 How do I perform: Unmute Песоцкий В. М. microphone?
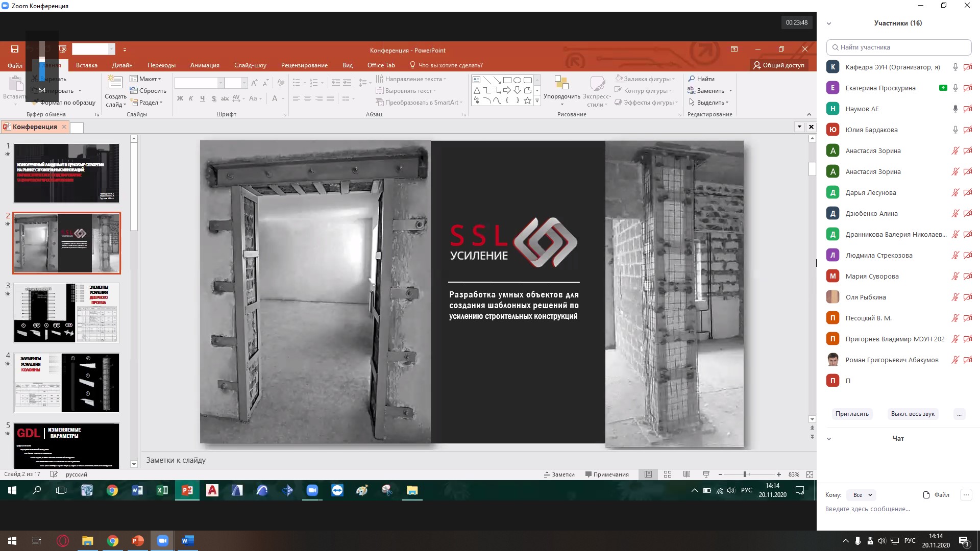[955, 318]
